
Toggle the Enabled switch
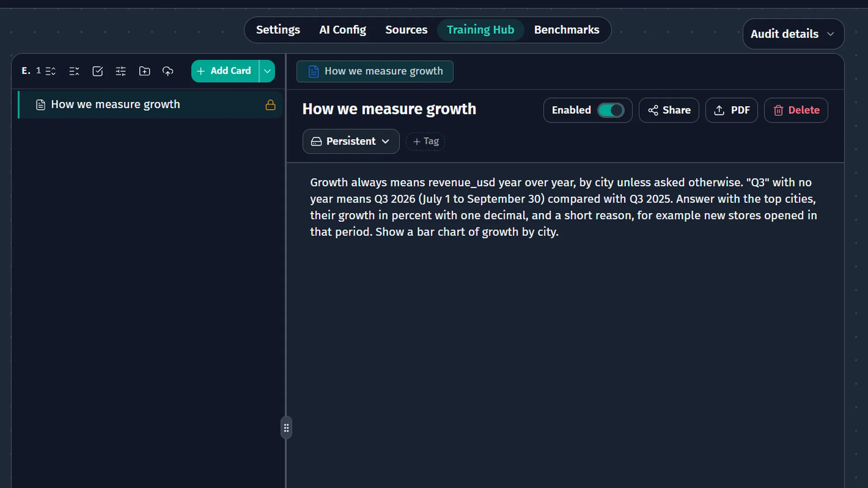click(x=611, y=110)
